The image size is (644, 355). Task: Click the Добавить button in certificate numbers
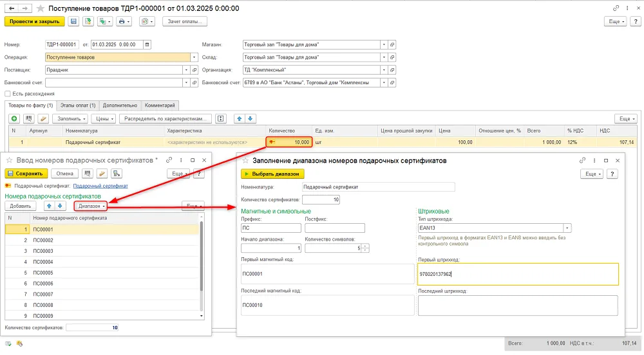[21, 206]
